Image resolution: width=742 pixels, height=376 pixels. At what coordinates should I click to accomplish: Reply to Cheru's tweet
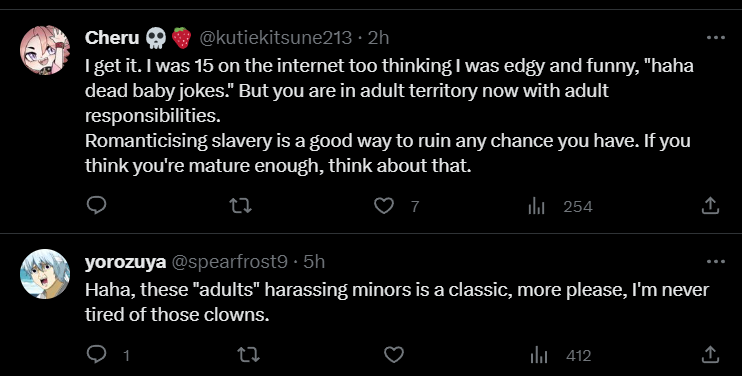[97, 206]
